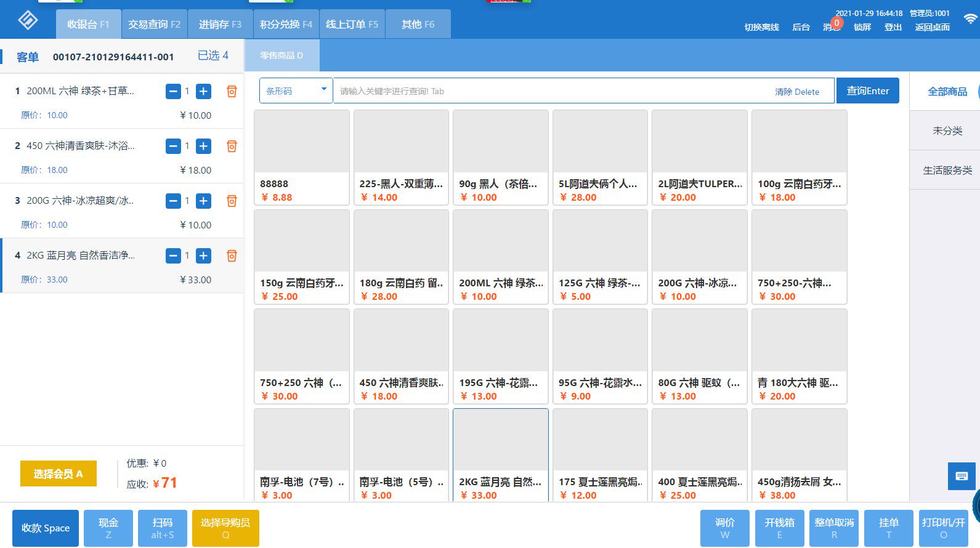
Task: Add 80G 六神 驱蚊 product card
Action: coord(700,357)
